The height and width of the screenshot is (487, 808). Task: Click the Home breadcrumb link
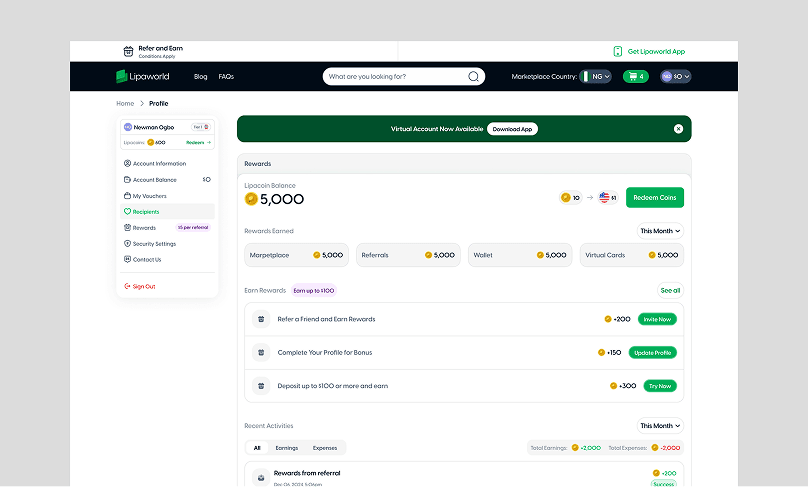(125, 104)
